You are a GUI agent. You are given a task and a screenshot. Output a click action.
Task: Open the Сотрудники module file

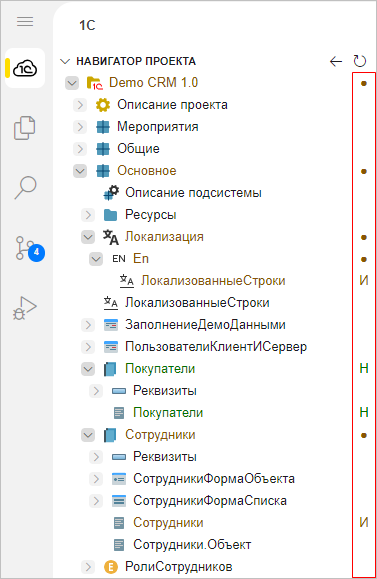(168, 523)
